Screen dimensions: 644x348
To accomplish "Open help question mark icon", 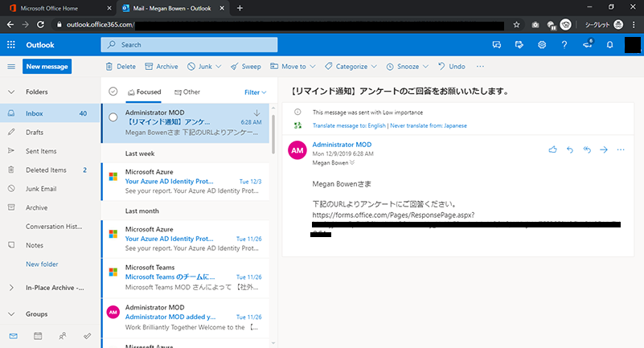I will tap(564, 45).
